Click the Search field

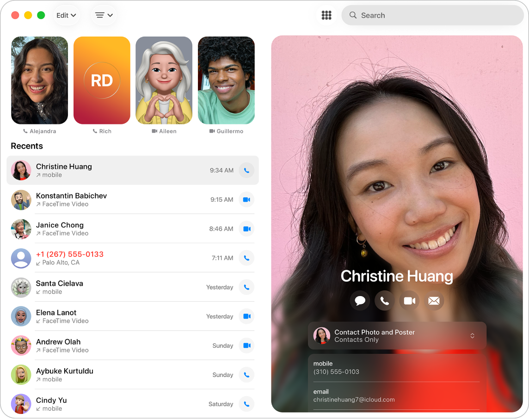432,15
